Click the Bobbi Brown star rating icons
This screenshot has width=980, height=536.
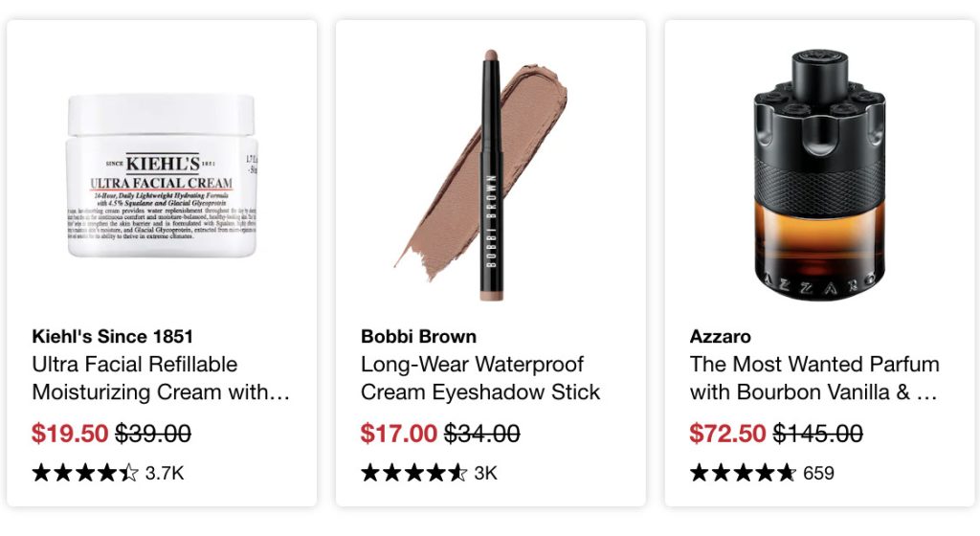point(413,473)
